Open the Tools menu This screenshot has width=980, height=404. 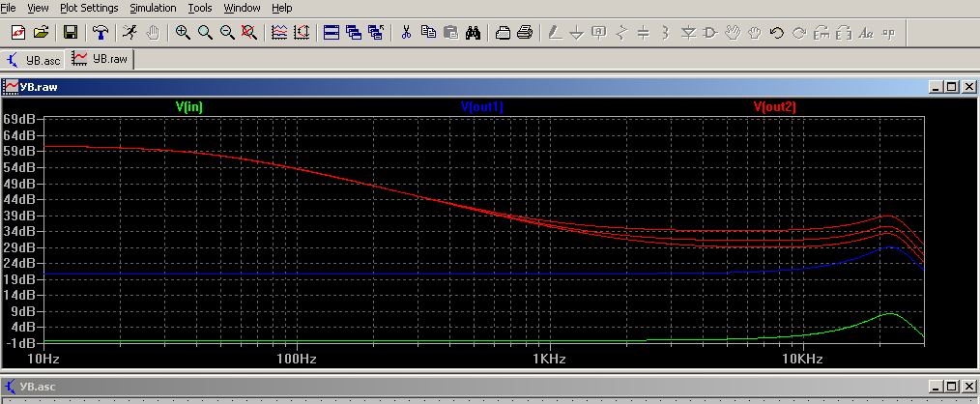click(x=200, y=8)
